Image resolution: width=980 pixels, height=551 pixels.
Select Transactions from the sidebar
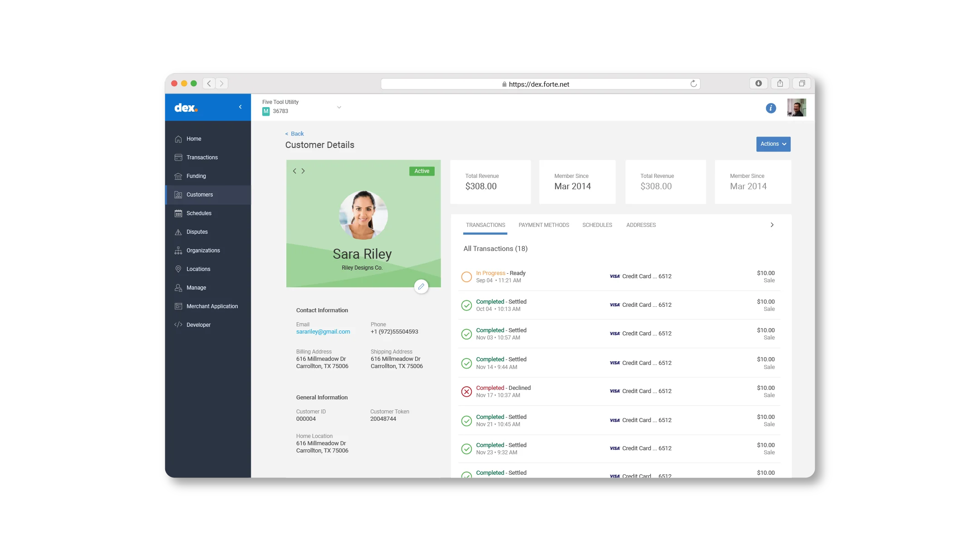pyautogui.click(x=201, y=157)
